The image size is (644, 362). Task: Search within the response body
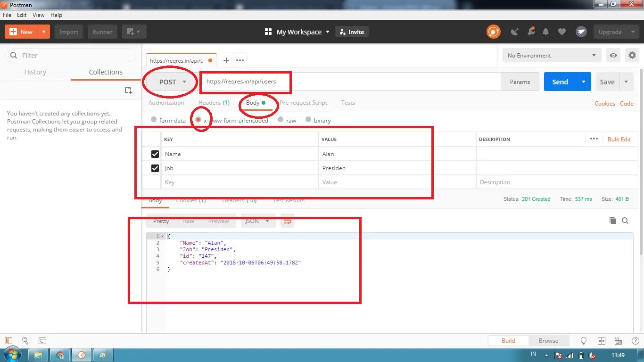pyautogui.click(x=625, y=221)
